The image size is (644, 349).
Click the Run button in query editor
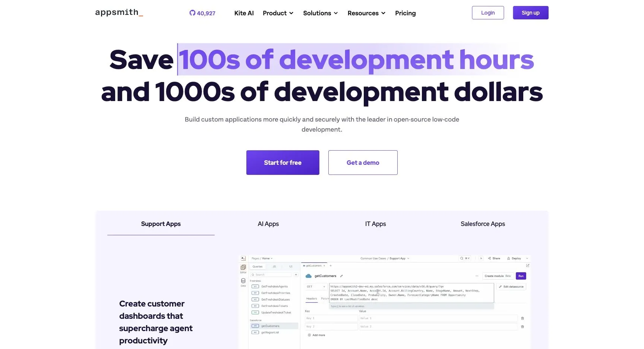pos(521,276)
